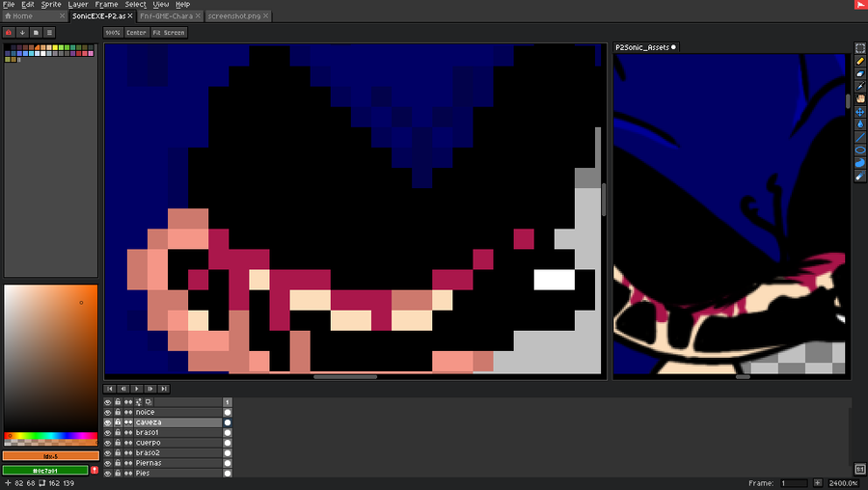
Task: Open the Sprite menu
Action: coord(51,5)
